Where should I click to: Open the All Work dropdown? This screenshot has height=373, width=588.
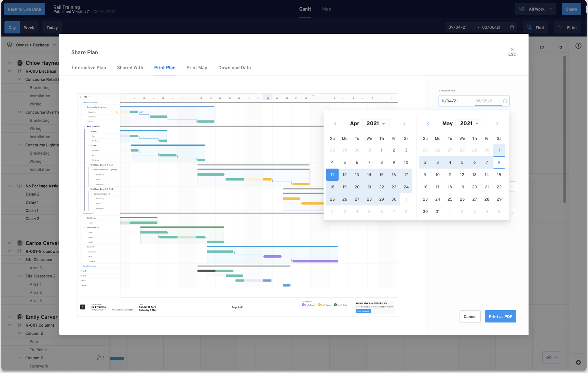535,9
